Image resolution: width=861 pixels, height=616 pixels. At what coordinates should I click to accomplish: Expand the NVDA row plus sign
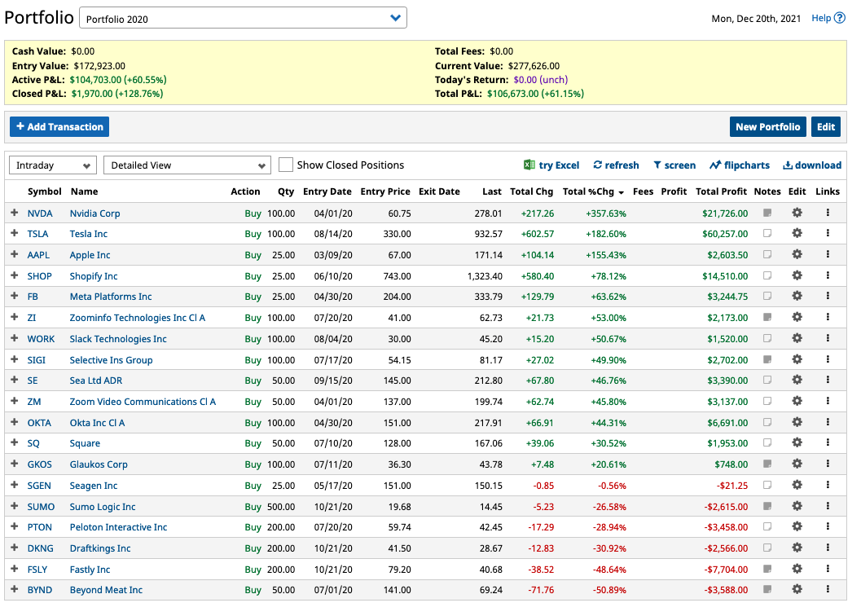point(15,213)
